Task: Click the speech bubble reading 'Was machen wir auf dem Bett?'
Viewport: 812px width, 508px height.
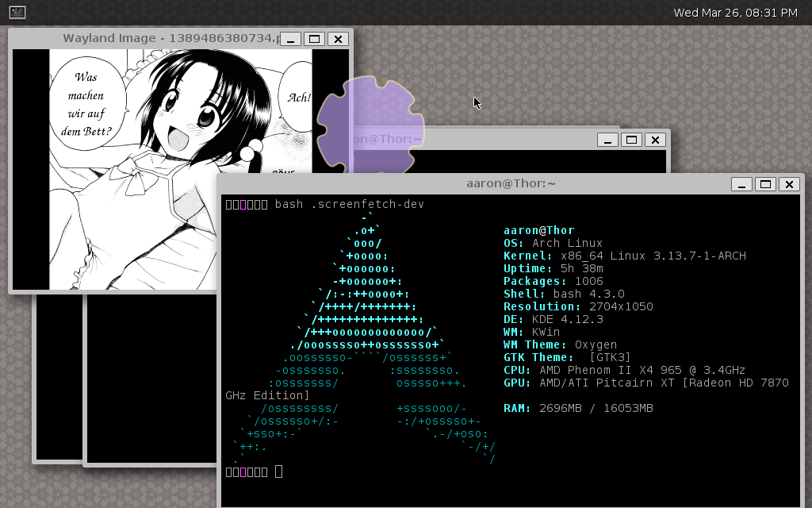Action: click(87, 104)
